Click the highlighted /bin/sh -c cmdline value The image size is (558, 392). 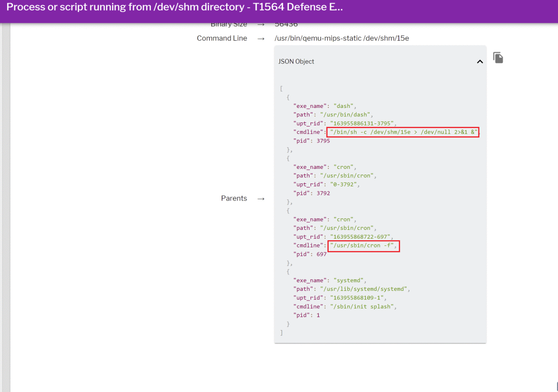403,132
